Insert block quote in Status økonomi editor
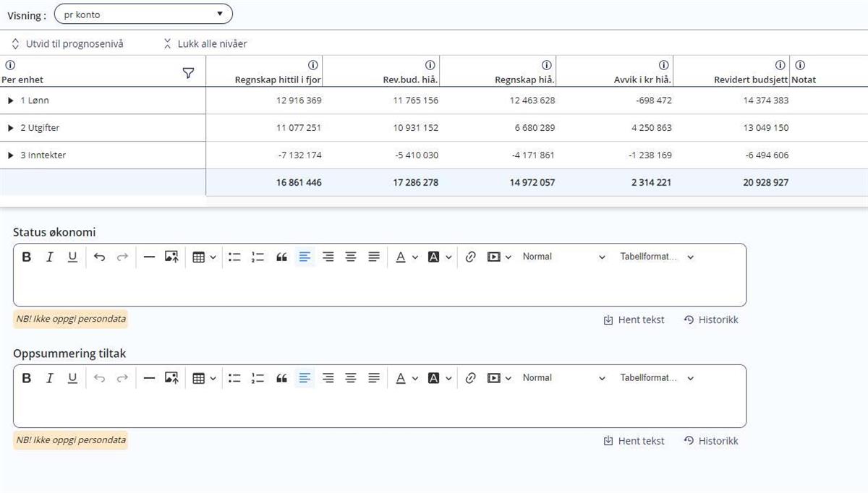This screenshot has width=868, height=493. pyautogui.click(x=281, y=257)
